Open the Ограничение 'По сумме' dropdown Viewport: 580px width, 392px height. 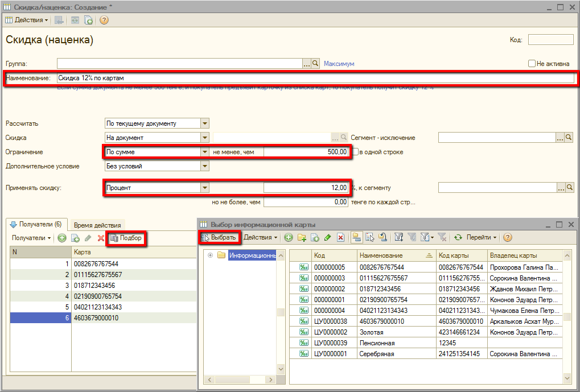click(x=205, y=152)
